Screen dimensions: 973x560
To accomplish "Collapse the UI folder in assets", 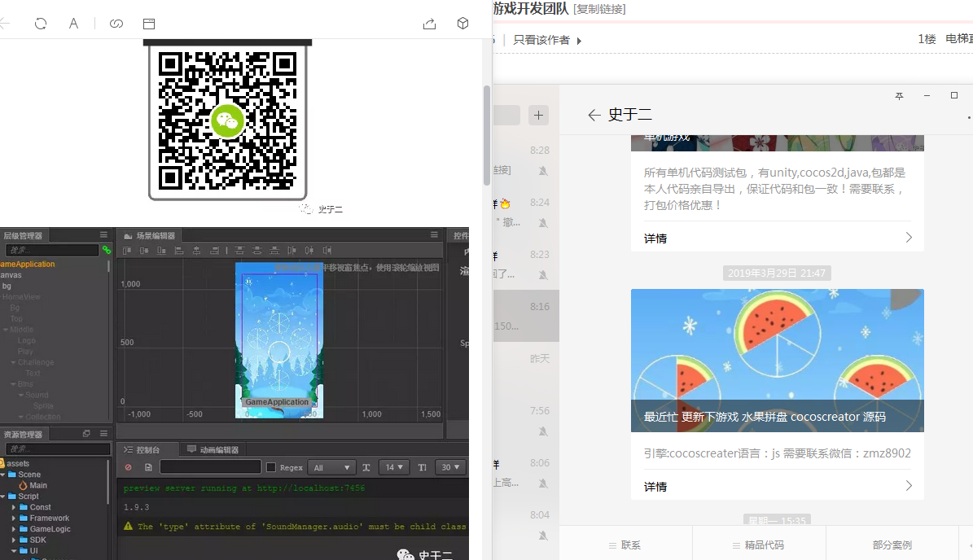I will [14, 551].
